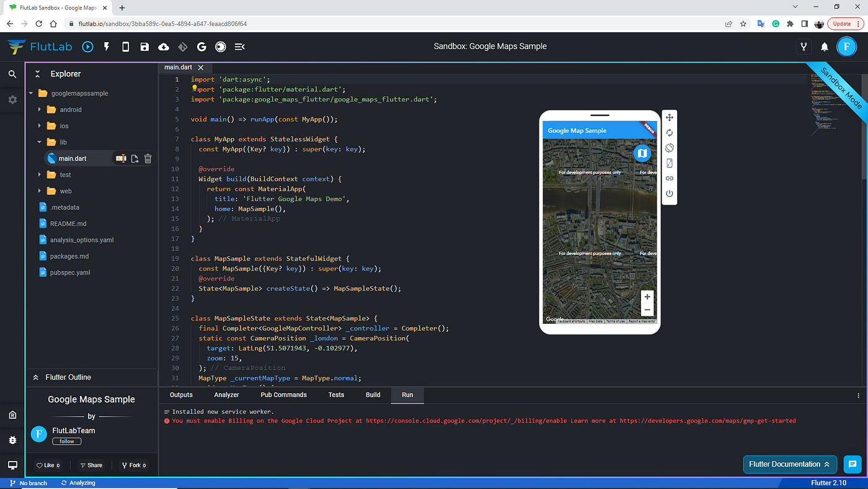868x489 pixels.
Task: Save the project with floppy disk icon
Action: pos(144,47)
